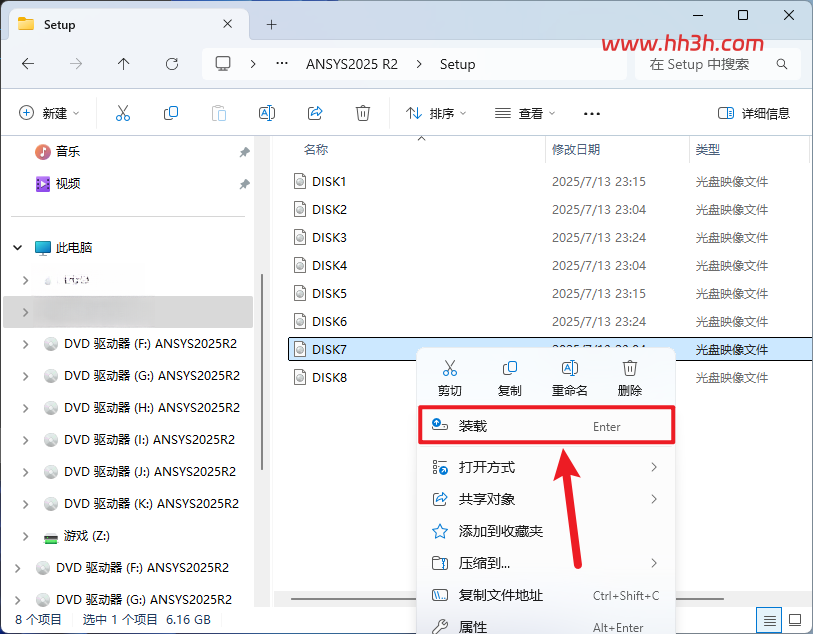Image resolution: width=813 pixels, height=634 pixels.
Task: Click the Share icon in the toolbar
Action: point(315,113)
